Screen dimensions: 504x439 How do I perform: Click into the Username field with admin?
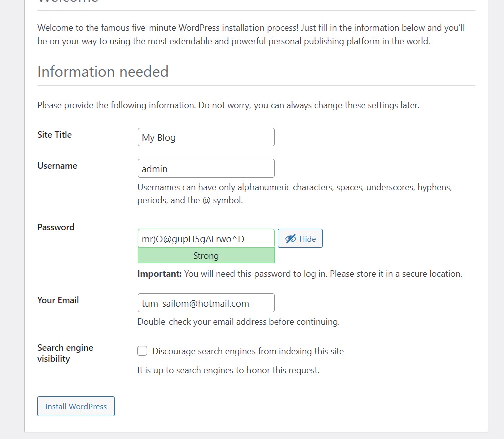pos(206,169)
